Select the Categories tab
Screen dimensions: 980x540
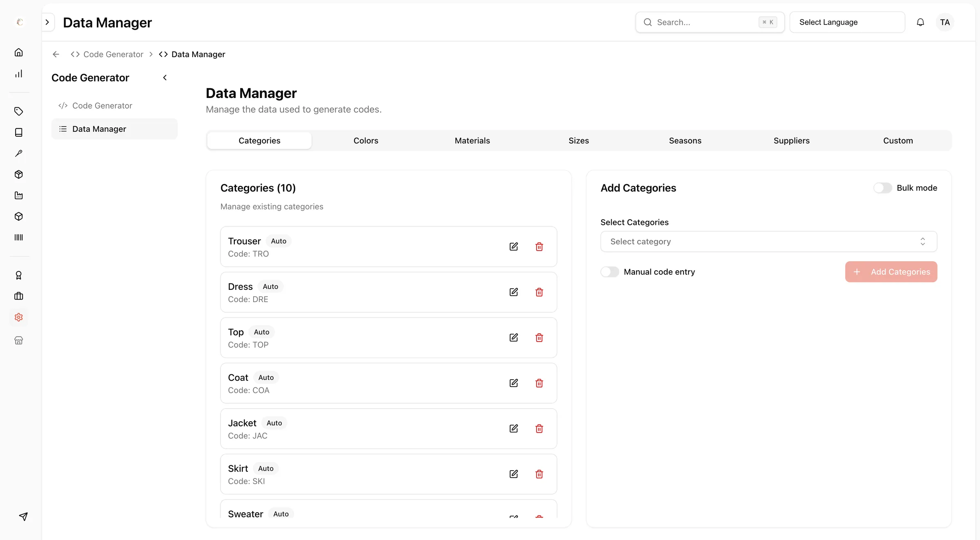tap(259, 140)
